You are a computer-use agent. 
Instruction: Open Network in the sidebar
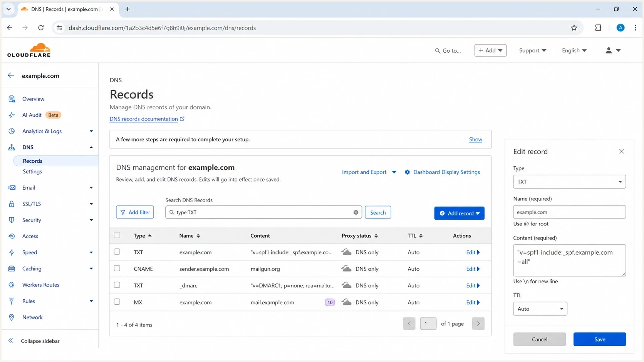click(x=32, y=317)
